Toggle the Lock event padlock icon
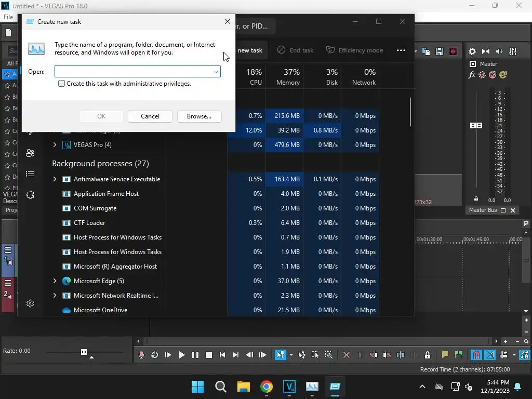Screen dimensions: 532x399 click(x=428, y=355)
